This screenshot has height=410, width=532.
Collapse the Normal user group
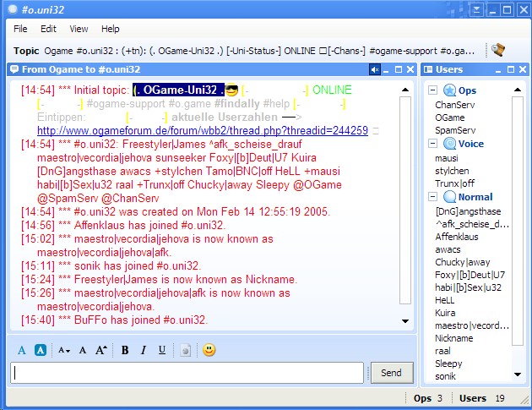[x=432, y=197]
